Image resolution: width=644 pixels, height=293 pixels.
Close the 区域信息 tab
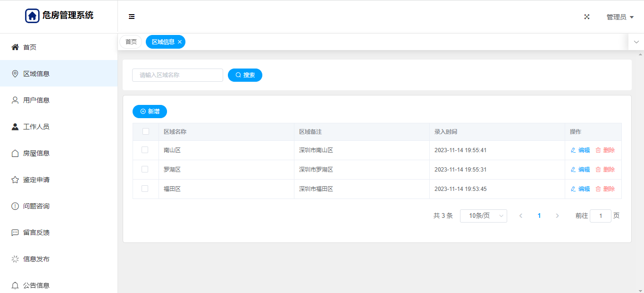180,42
